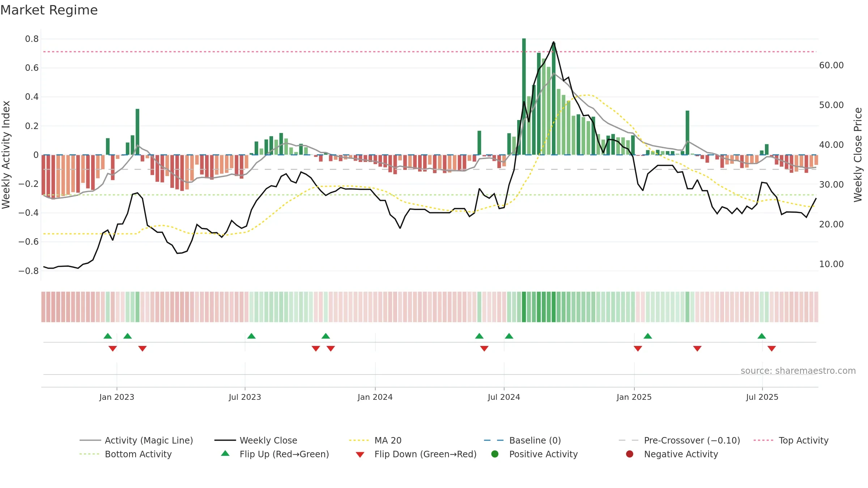Toggle Bottom Activity legend entry
The width and height of the screenshot is (868, 488).
click(125, 454)
